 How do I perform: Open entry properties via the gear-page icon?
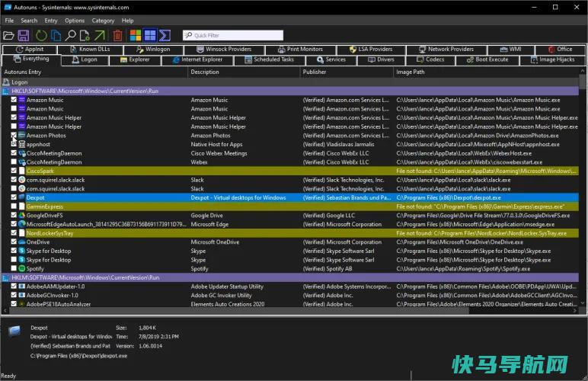pyautogui.click(x=85, y=36)
